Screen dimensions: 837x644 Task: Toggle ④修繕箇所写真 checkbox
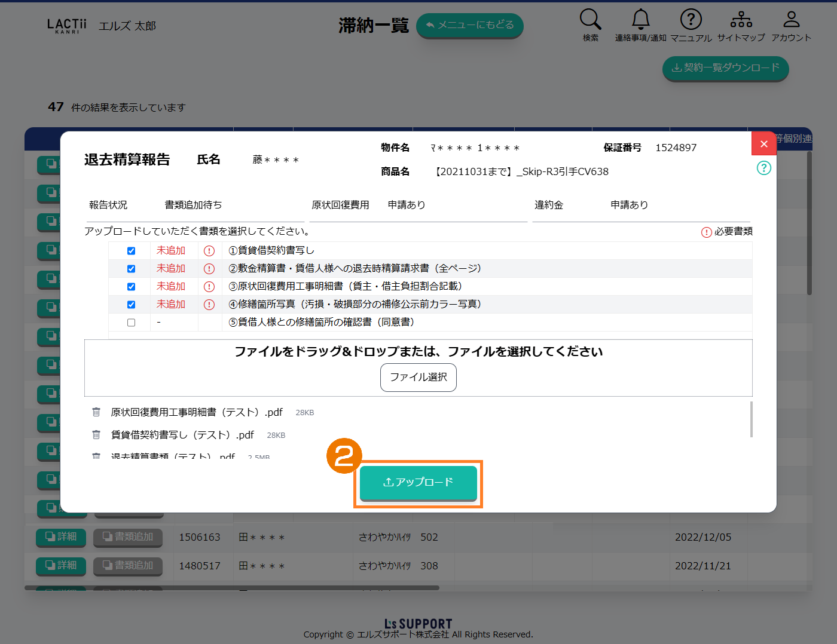coord(132,305)
